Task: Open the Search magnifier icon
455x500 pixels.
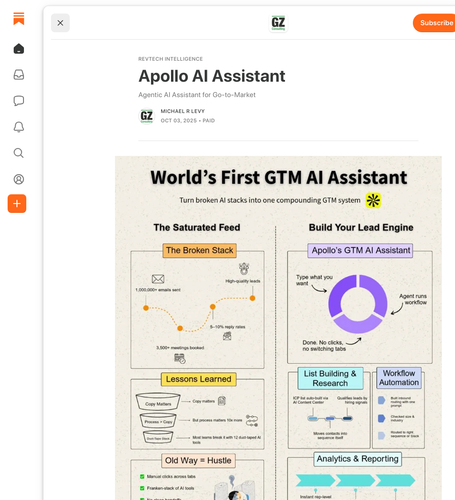Action: 19,153
